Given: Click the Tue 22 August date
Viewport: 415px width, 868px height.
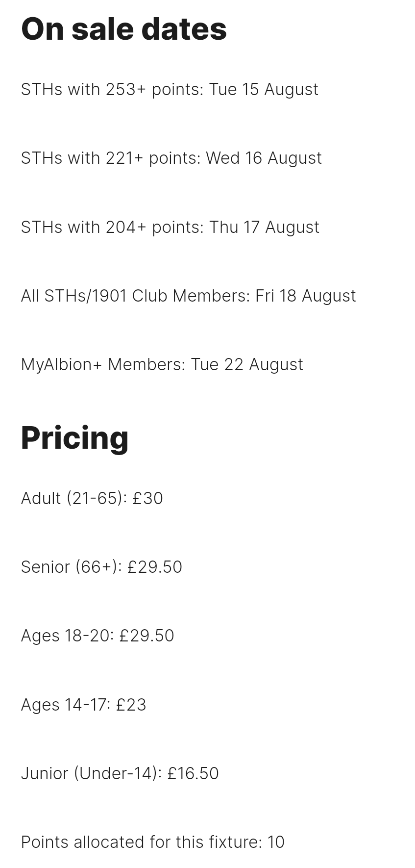Looking at the screenshot, I should (247, 365).
